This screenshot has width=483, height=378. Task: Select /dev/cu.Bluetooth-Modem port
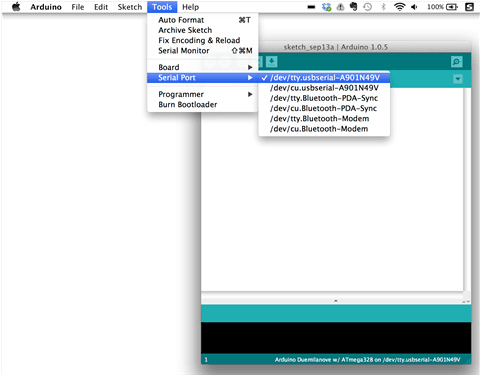coord(324,129)
